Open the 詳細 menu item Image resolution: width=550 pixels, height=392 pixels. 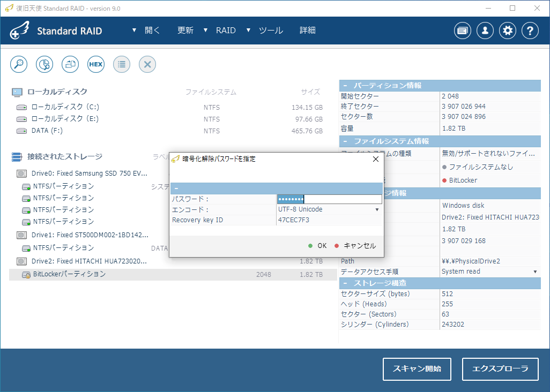tap(308, 31)
